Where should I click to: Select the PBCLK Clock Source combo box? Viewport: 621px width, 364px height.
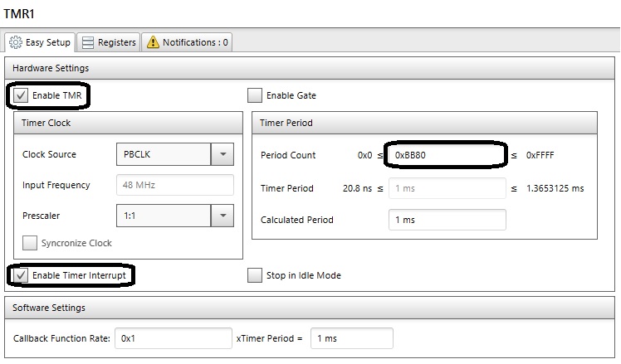click(175, 154)
